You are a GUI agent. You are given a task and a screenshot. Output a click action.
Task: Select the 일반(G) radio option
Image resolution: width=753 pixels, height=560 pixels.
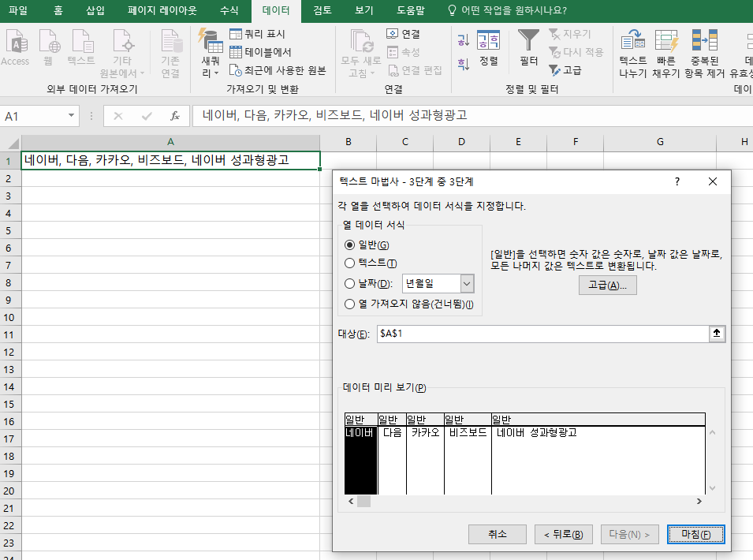[349, 245]
